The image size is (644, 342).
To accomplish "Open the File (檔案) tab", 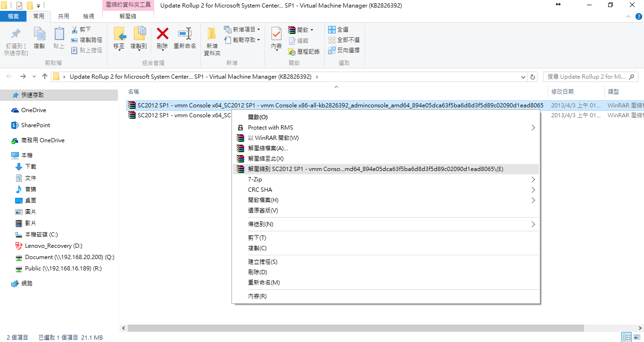I will point(13,16).
